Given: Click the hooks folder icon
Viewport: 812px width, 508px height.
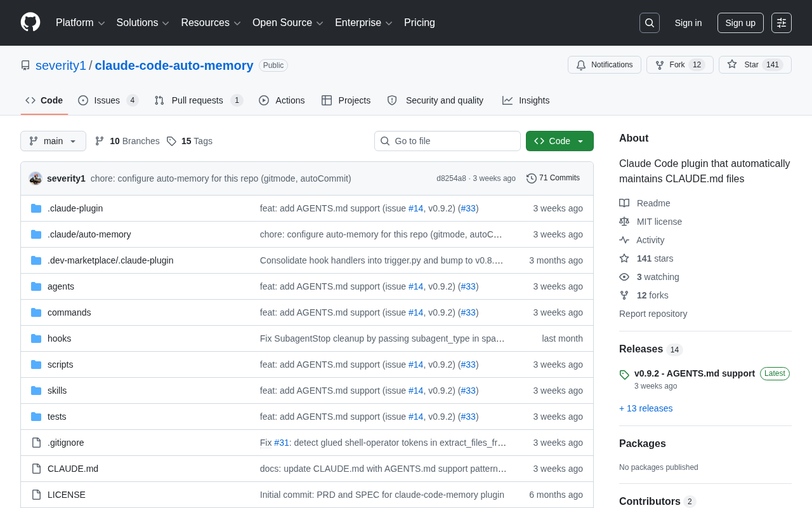Looking at the screenshot, I should tap(36, 338).
